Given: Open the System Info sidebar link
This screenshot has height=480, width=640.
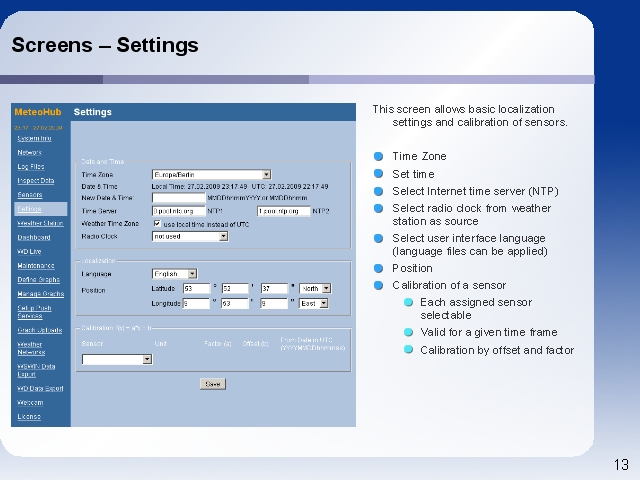Looking at the screenshot, I should (x=34, y=138).
